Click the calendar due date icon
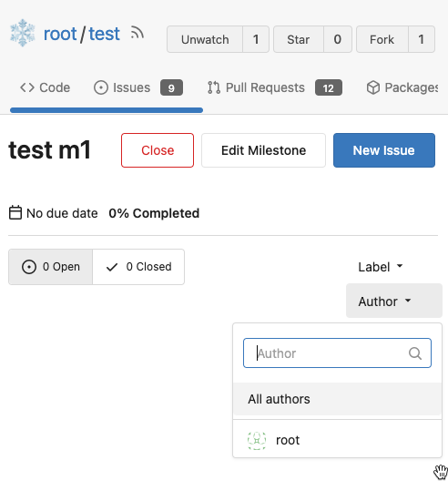This screenshot has width=448, height=501. (15, 213)
